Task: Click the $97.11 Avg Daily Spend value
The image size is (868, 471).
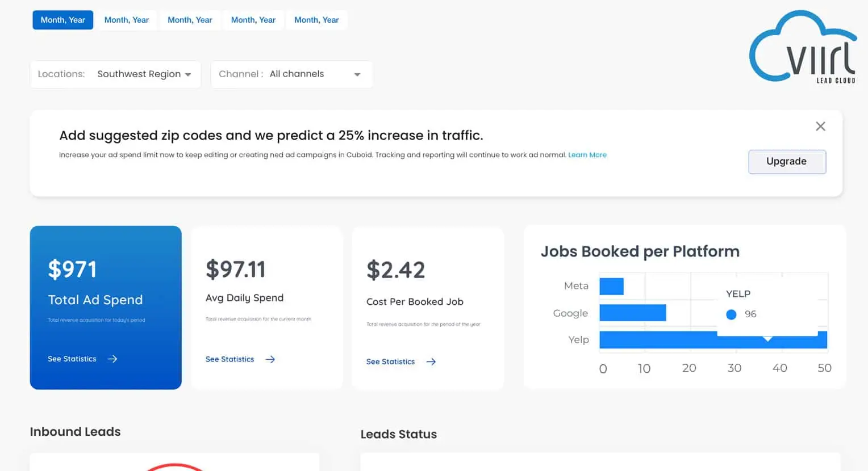Action: pyautogui.click(x=235, y=269)
